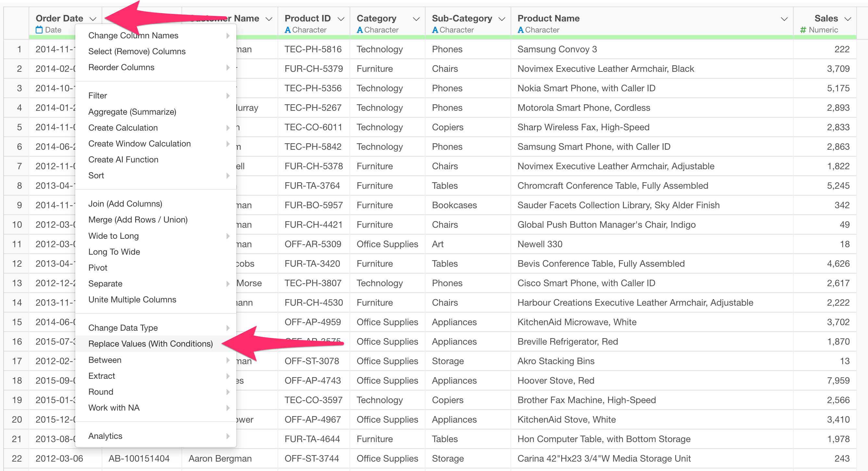Image resolution: width=868 pixels, height=471 pixels.
Task: Click the Product ID character type icon
Action: coord(287,30)
